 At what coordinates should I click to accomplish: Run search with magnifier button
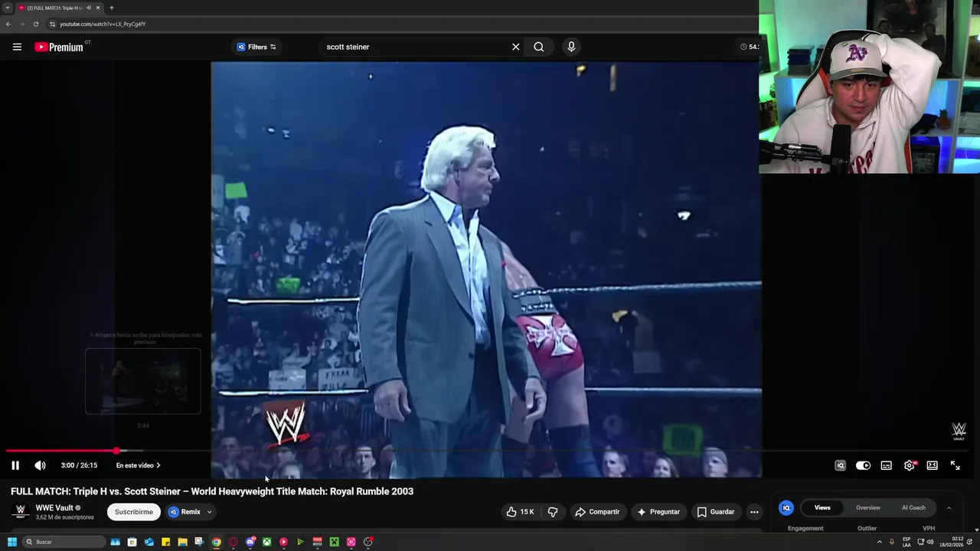[x=539, y=47]
